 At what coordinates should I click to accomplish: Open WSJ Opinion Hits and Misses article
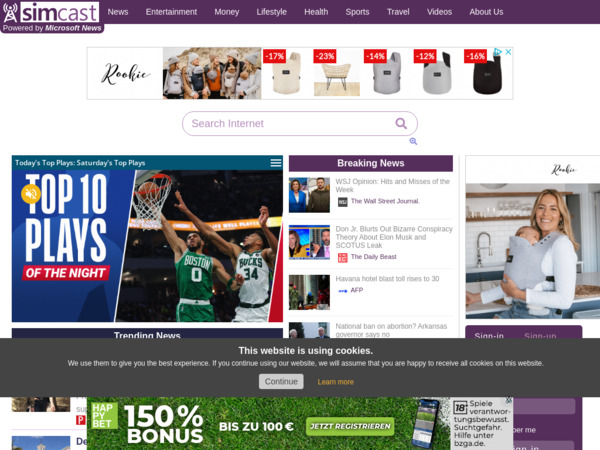point(393,186)
